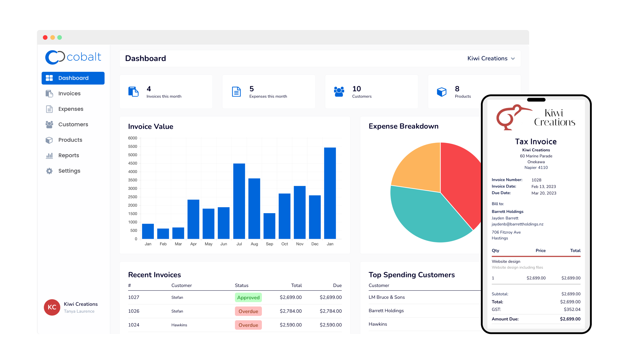Open Customers via the people icon

click(49, 124)
